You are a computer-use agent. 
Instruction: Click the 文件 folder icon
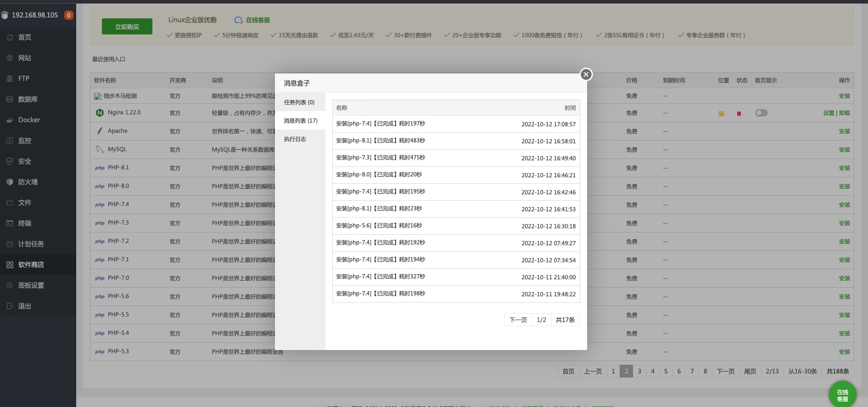10,203
